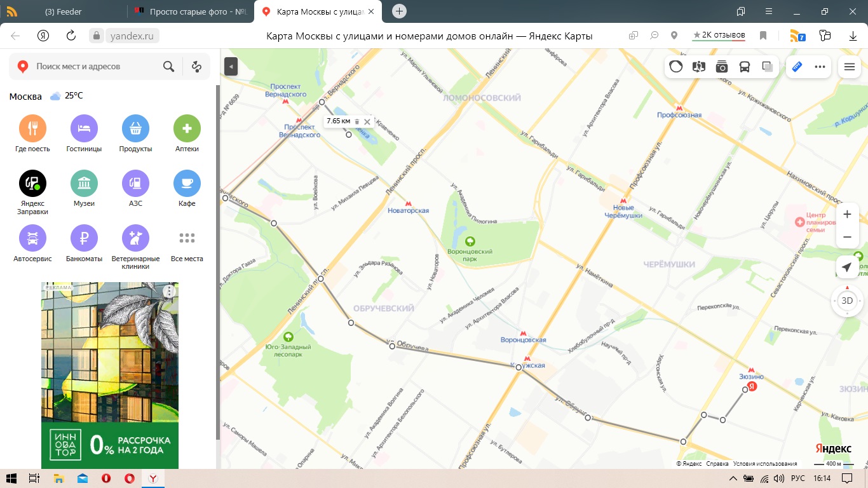Select the 'Гостиницы' hotels category icon
Screen dimensions: 868x488
pyautogui.click(x=84, y=128)
